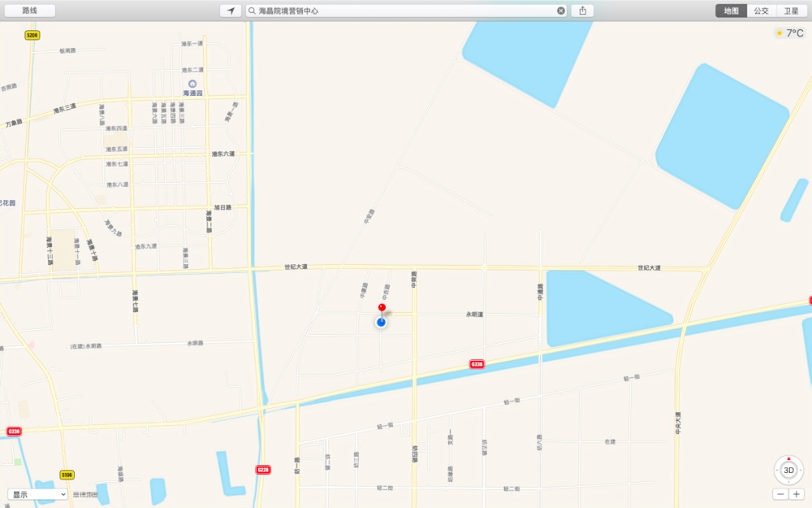Click the current location arrow button

231,11
